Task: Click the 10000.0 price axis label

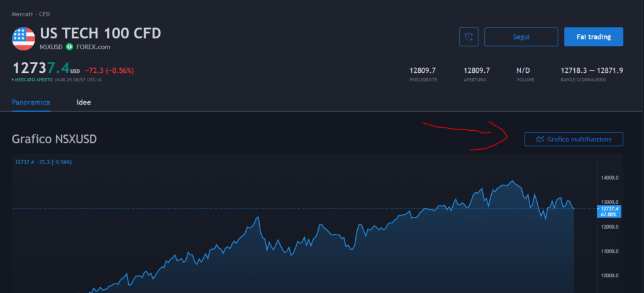Action: [610, 275]
